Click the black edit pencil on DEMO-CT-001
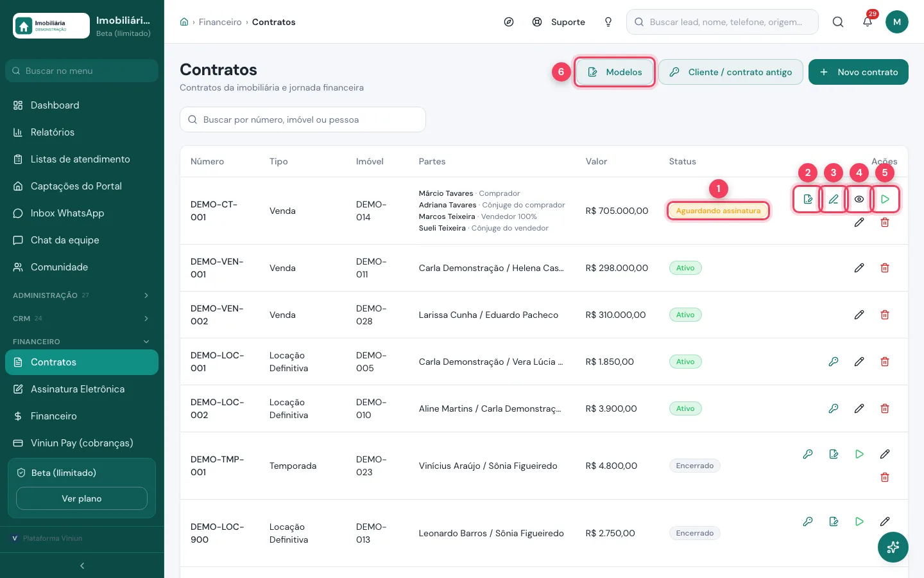 [859, 222]
